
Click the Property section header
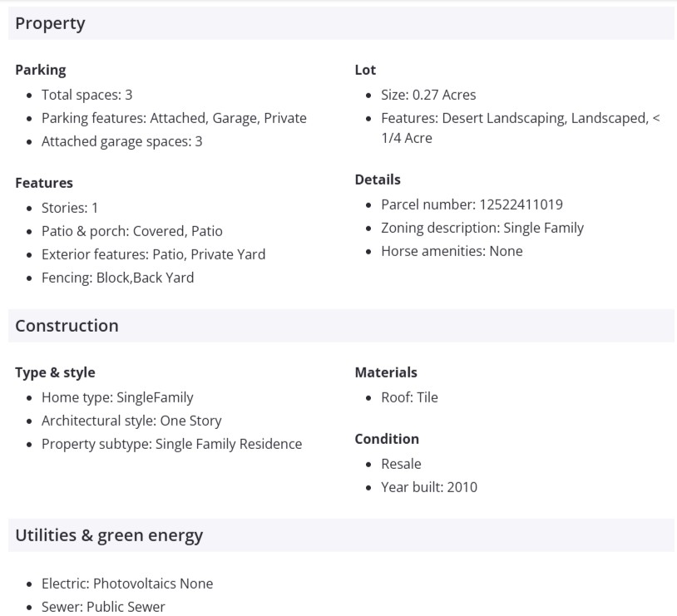coord(50,23)
